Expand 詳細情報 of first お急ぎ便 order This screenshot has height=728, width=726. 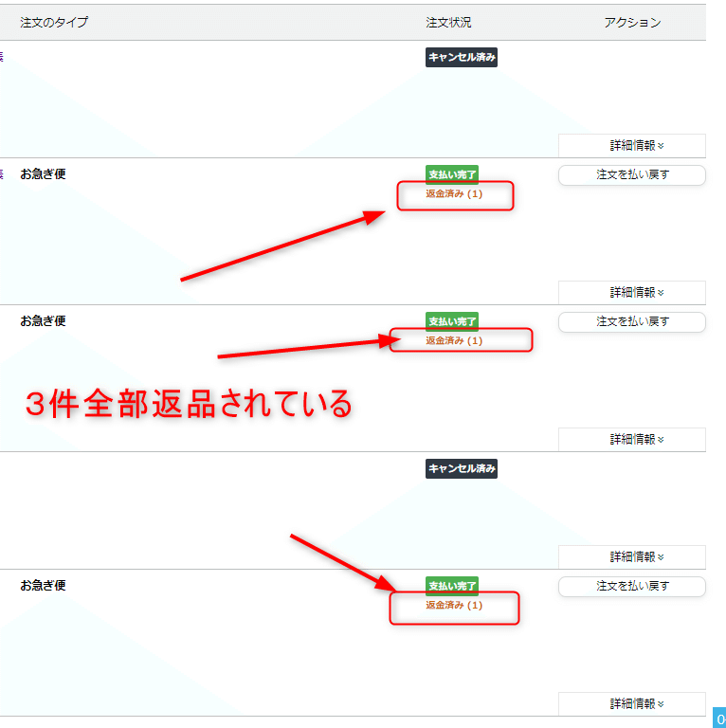click(632, 293)
